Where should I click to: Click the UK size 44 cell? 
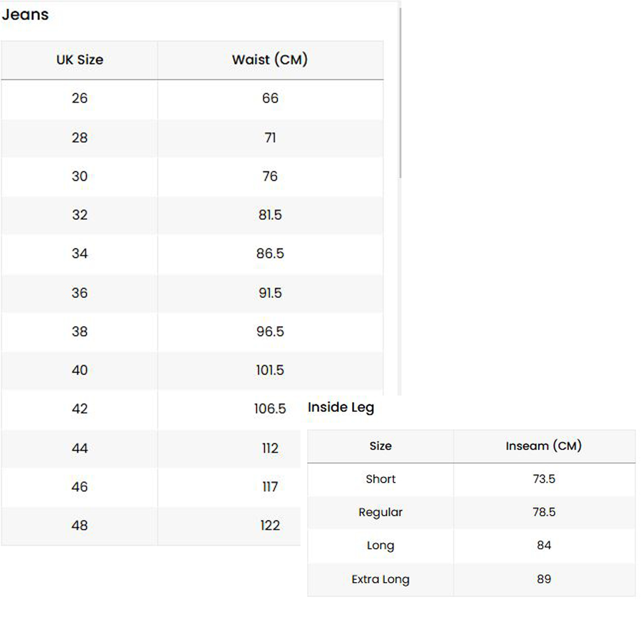(80, 448)
